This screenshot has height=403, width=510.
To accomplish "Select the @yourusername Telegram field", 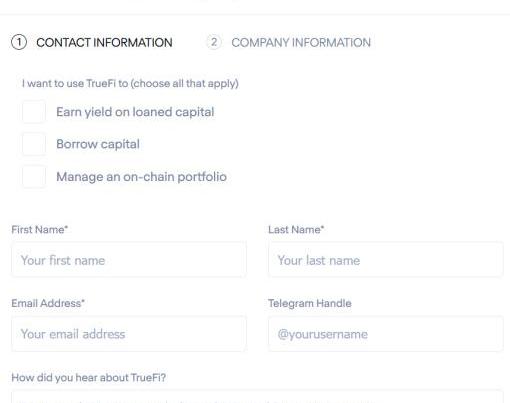I will 386,334.
